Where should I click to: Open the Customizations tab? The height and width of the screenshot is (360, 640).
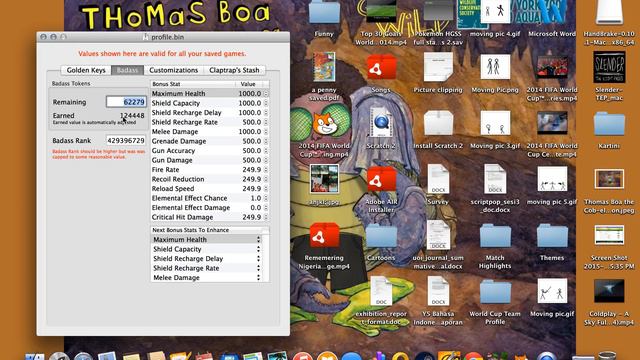coord(173,70)
